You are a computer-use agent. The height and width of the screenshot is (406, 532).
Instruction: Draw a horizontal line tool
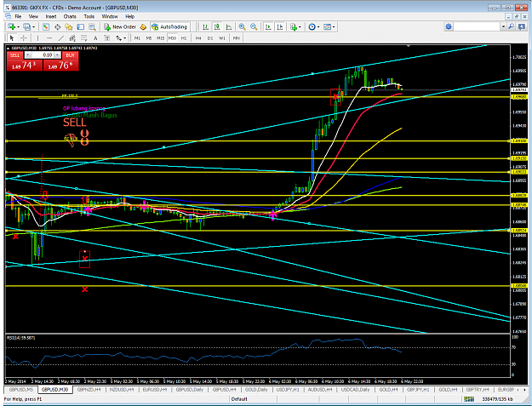point(49,38)
